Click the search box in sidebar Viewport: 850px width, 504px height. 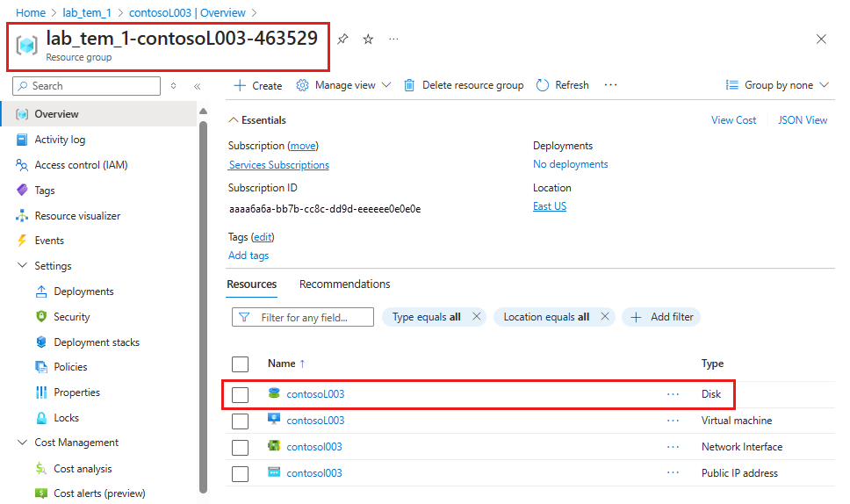(x=87, y=86)
